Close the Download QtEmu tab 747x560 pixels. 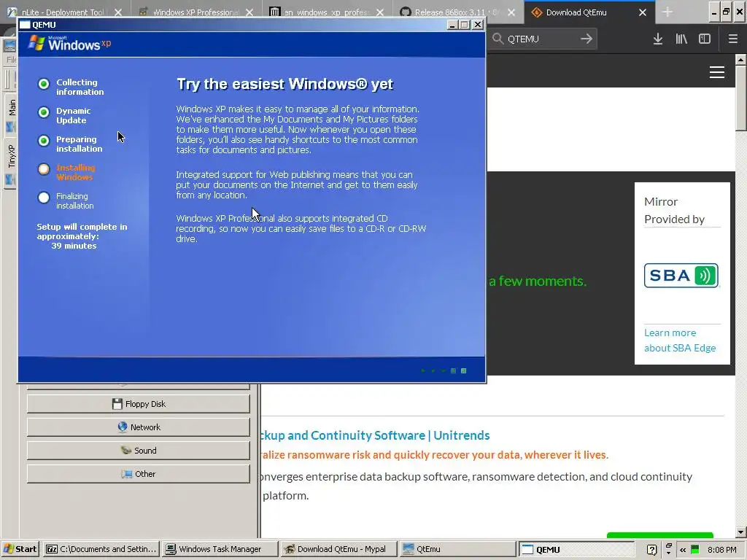(643, 12)
